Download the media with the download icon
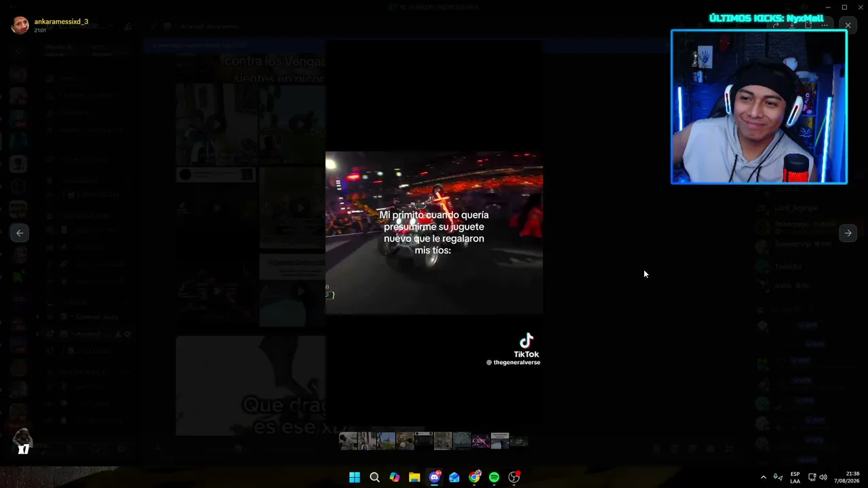The image size is (868, 488). pyautogui.click(x=791, y=25)
